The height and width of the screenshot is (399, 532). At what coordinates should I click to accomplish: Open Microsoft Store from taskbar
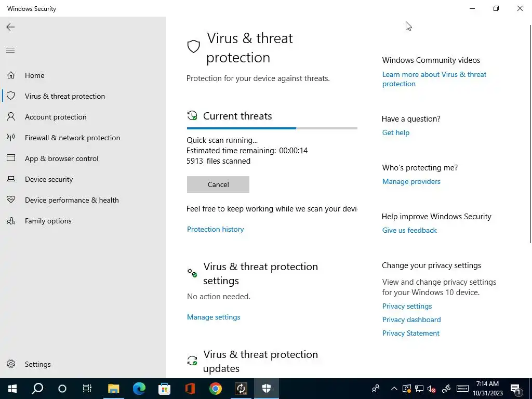(165, 389)
